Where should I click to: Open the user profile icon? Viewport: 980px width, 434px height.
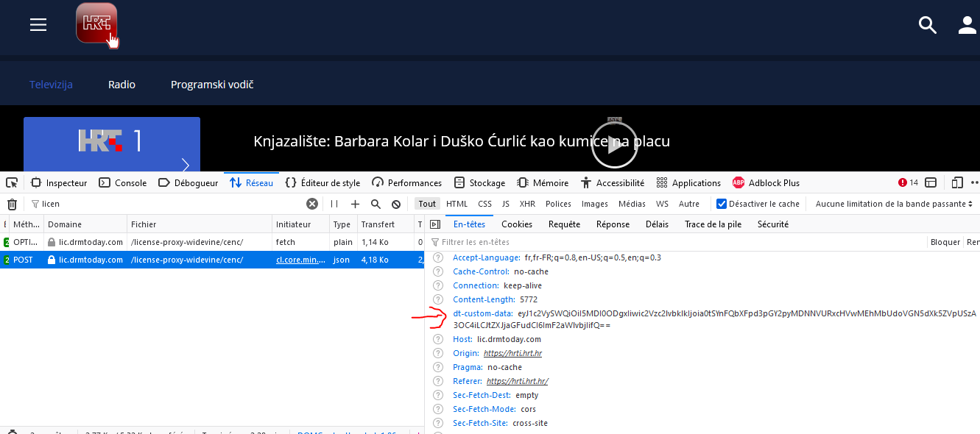[967, 25]
